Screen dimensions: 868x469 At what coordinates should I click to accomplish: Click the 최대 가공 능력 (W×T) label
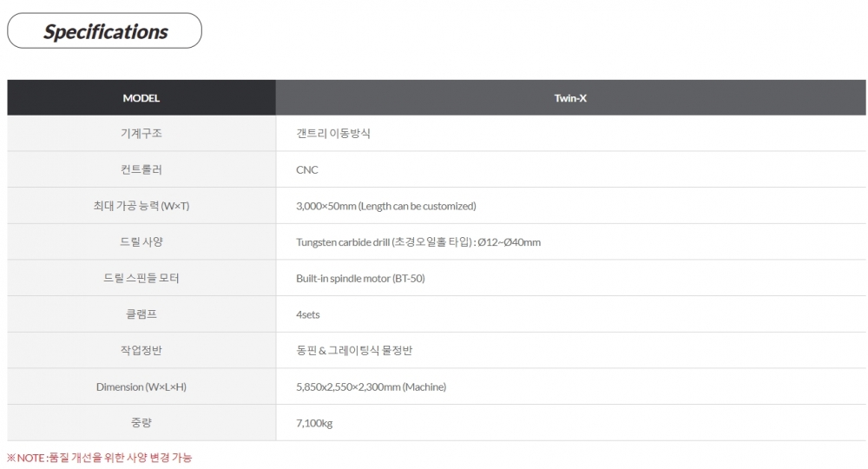point(141,206)
